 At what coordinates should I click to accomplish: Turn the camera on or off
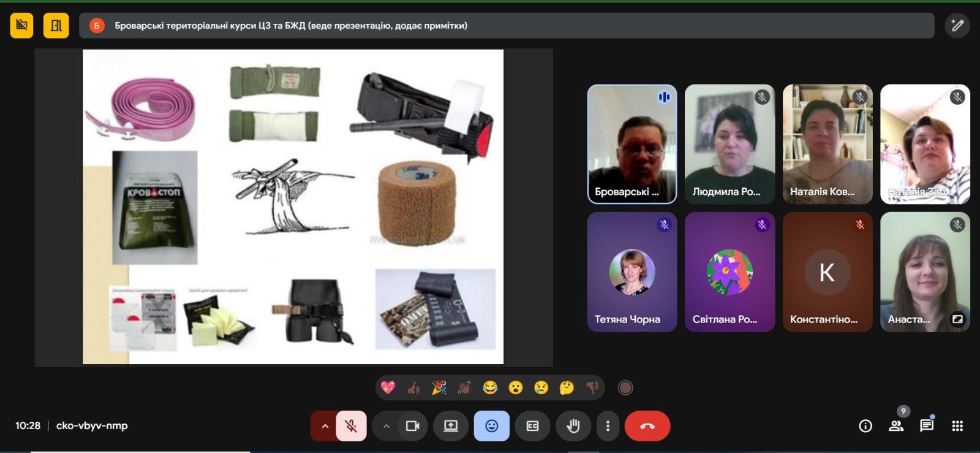pos(413,426)
